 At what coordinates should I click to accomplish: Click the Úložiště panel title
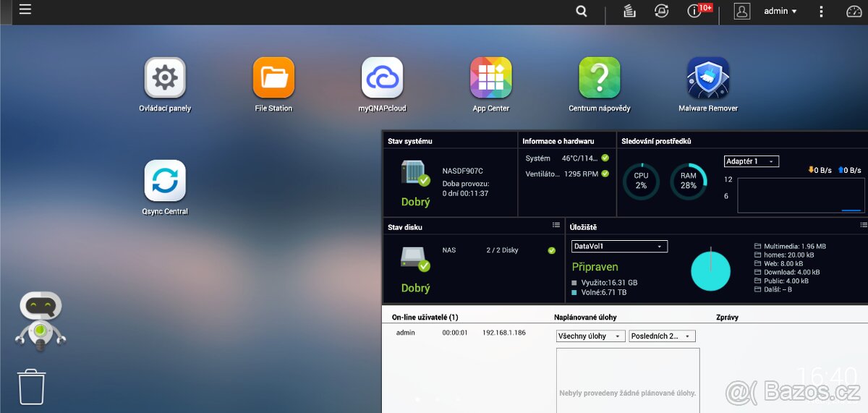pyautogui.click(x=583, y=227)
